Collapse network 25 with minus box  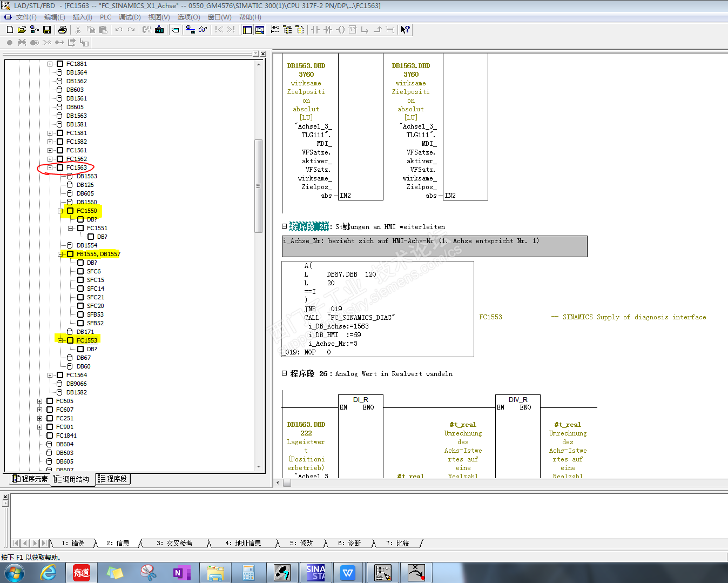[285, 226]
